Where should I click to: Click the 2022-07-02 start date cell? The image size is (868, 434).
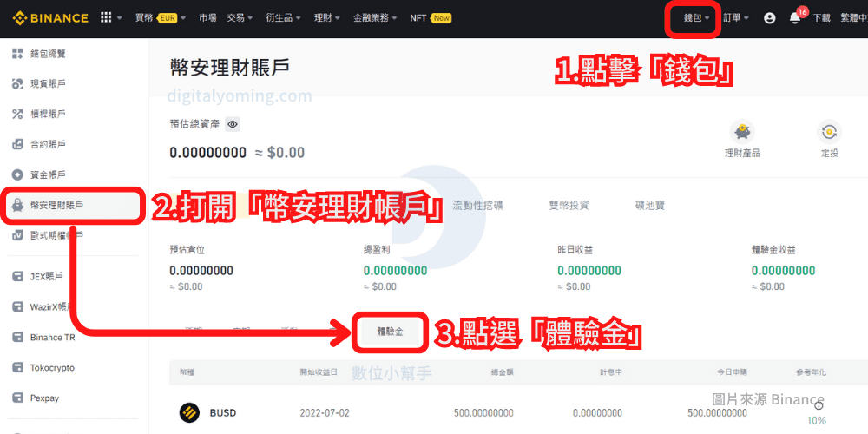pos(325,413)
